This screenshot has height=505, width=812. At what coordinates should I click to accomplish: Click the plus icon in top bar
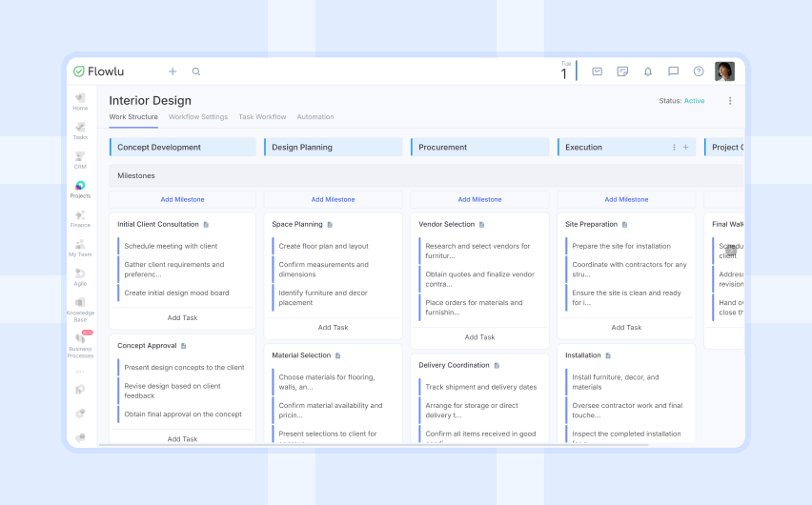point(173,71)
